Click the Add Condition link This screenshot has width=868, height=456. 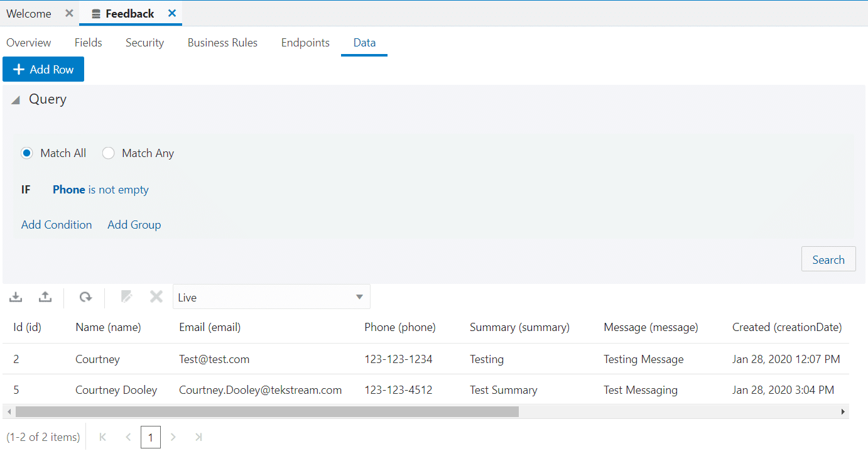point(57,225)
